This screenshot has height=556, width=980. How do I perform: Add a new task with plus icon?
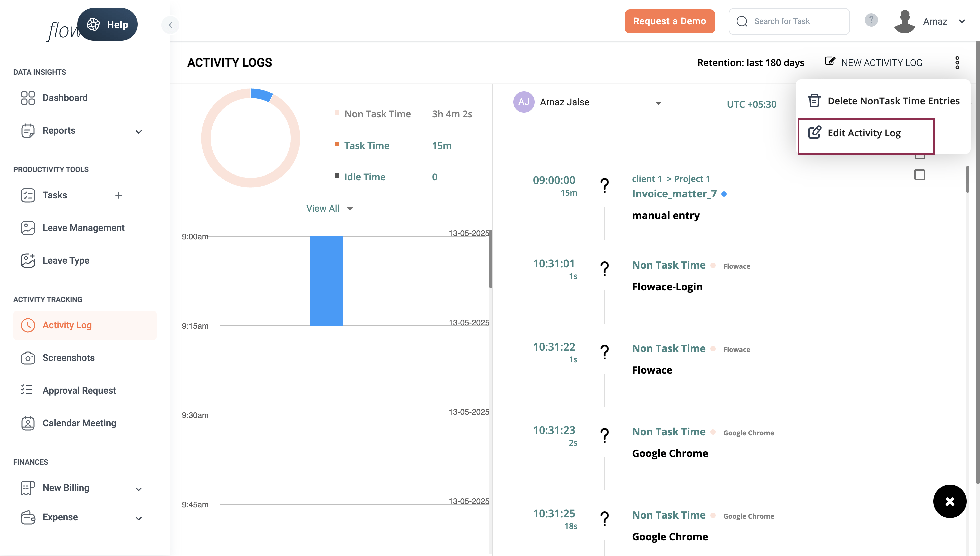click(119, 195)
